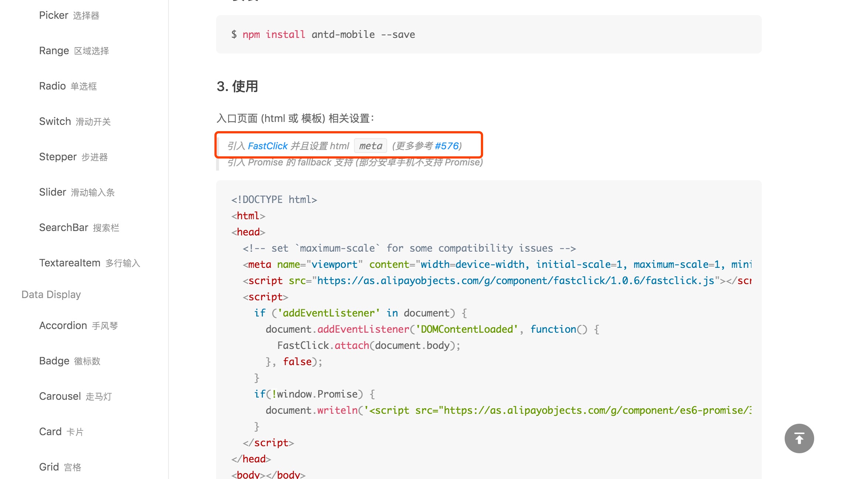Viewport: 868px width, 479px height.
Task: Select the npm install command text
Action: (323, 34)
